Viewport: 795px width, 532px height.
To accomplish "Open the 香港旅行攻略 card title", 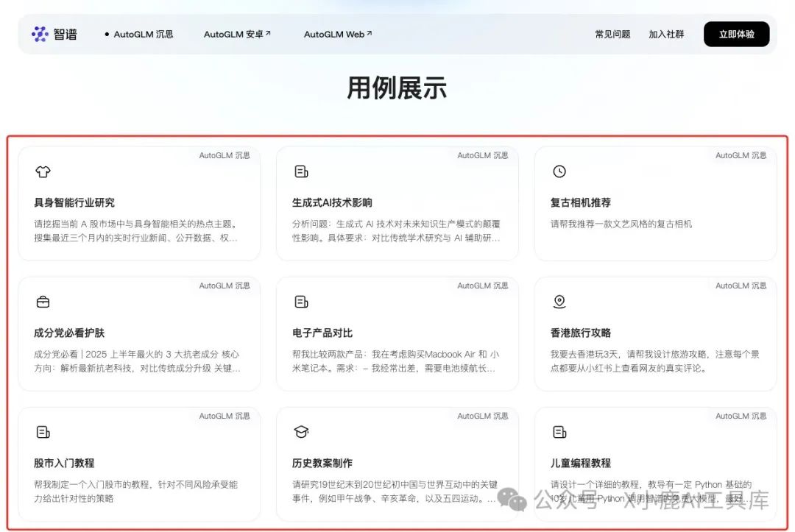I will coord(581,333).
